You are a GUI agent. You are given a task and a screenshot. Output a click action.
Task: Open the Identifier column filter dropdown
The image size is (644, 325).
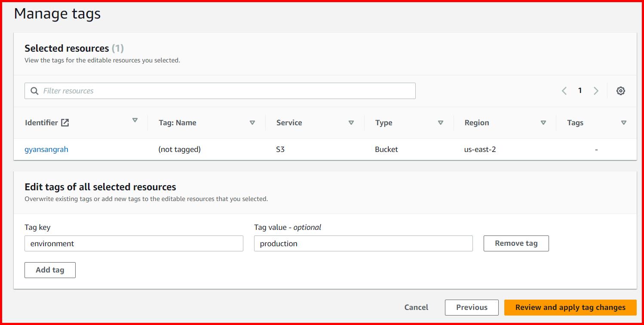pos(135,122)
